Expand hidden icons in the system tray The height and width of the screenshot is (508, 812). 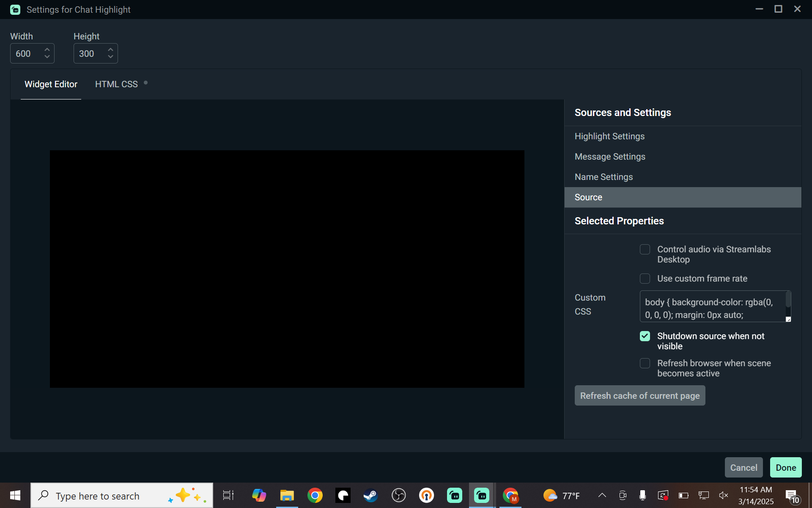pyautogui.click(x=602, y=495)
